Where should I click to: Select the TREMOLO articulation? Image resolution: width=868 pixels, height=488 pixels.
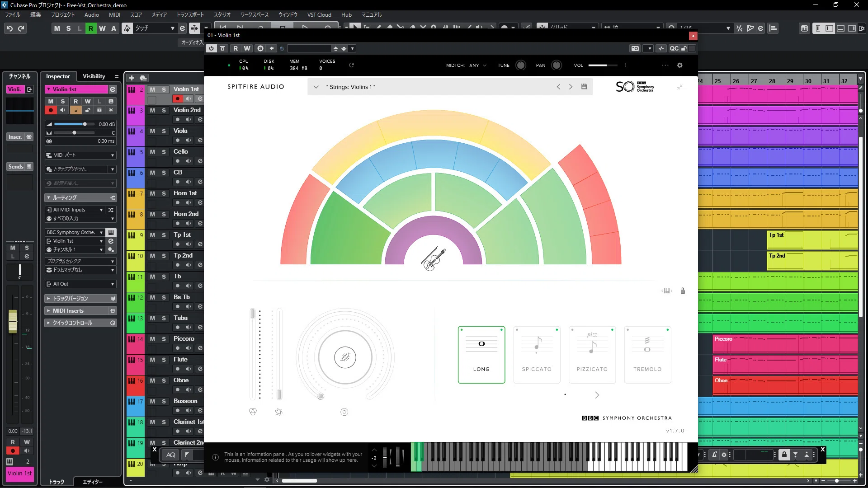[x=647, y=355]
